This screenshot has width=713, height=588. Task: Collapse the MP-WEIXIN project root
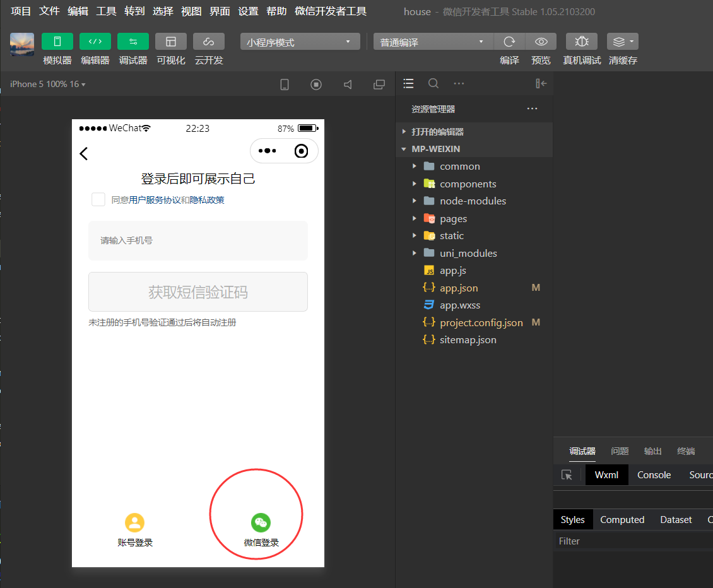tap(474, 149)
